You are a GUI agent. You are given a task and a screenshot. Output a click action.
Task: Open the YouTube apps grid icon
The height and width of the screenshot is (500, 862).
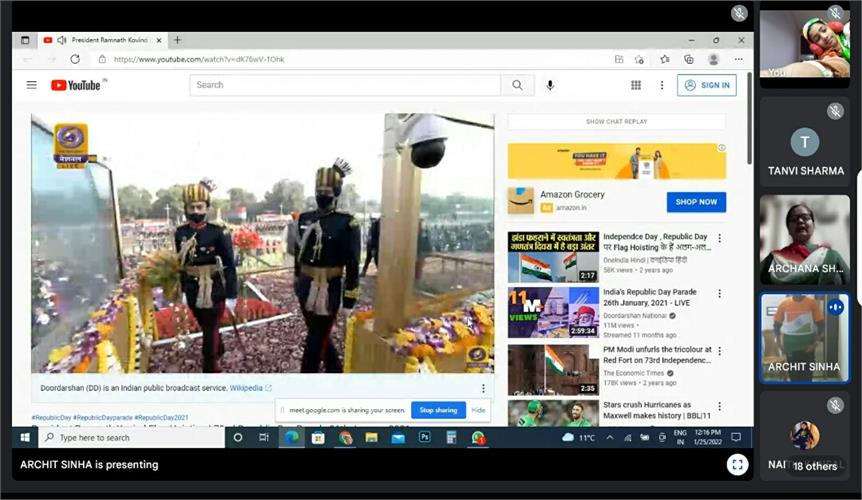[636, 85]
